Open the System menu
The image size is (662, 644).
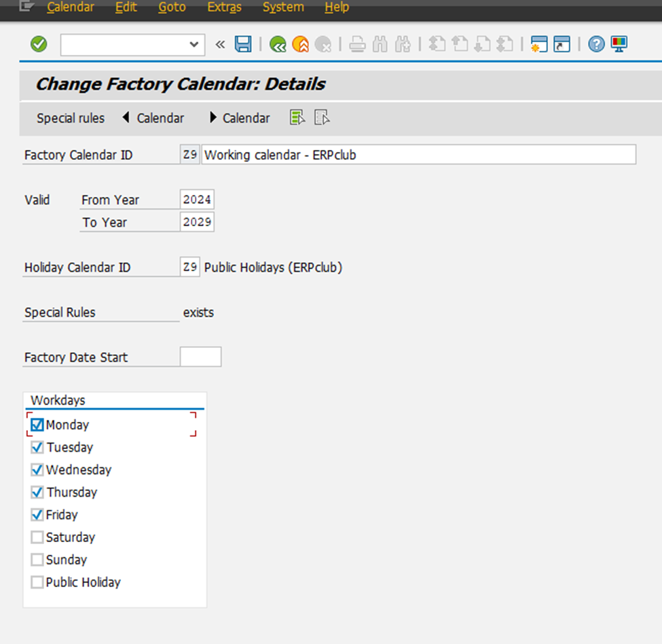(283, 7)
